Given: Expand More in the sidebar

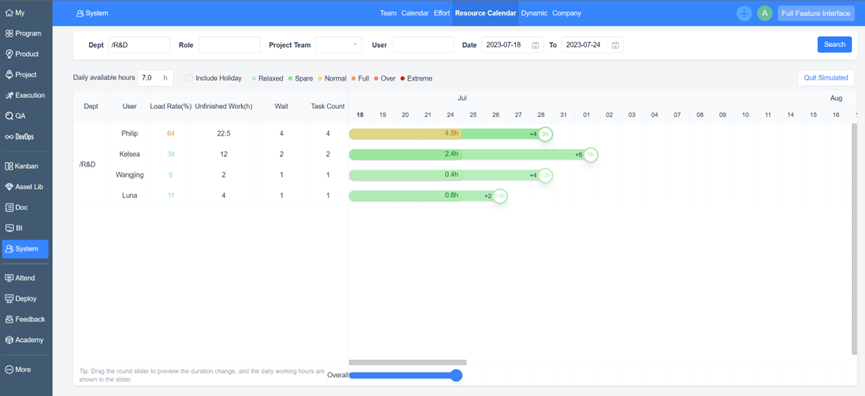Looking at the screenshot, I should pos(18,370).
